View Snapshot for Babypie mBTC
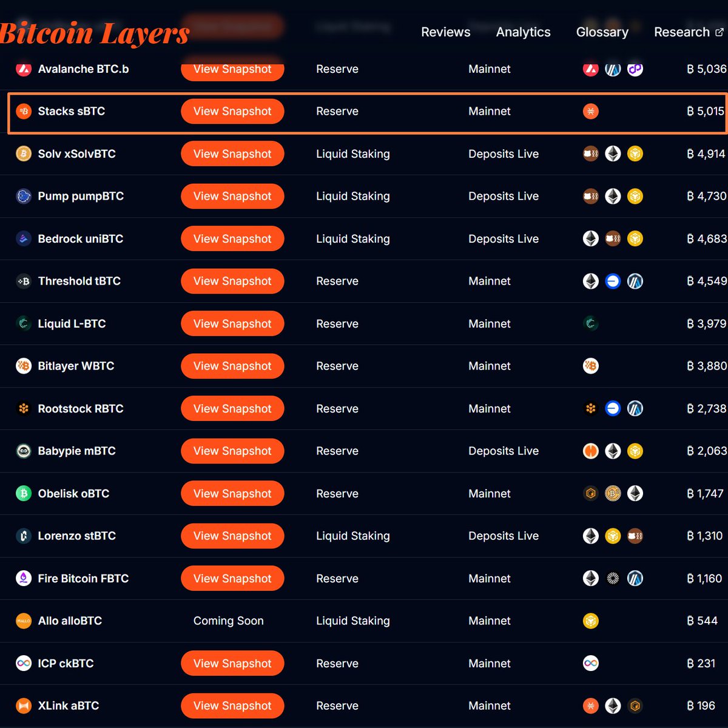 (x=232, y=451)
